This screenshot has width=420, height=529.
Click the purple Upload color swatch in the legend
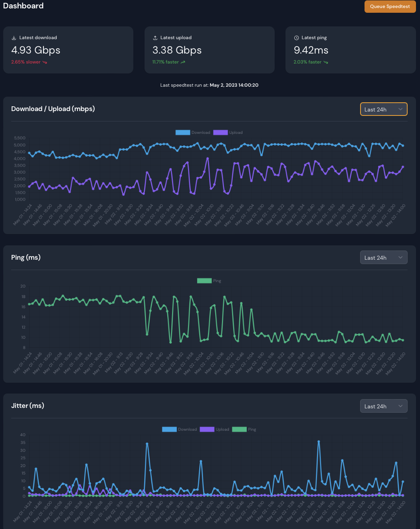pos(220,132)
